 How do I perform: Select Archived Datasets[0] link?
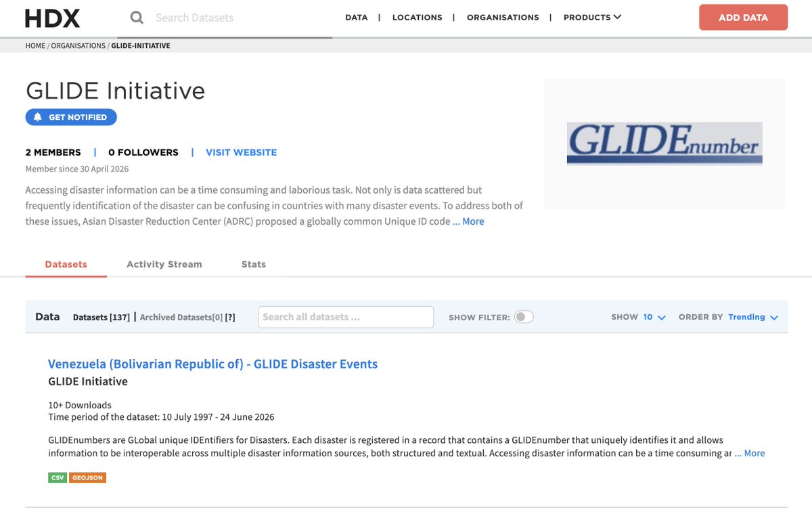pyautogui.click(x=181, y=317)
